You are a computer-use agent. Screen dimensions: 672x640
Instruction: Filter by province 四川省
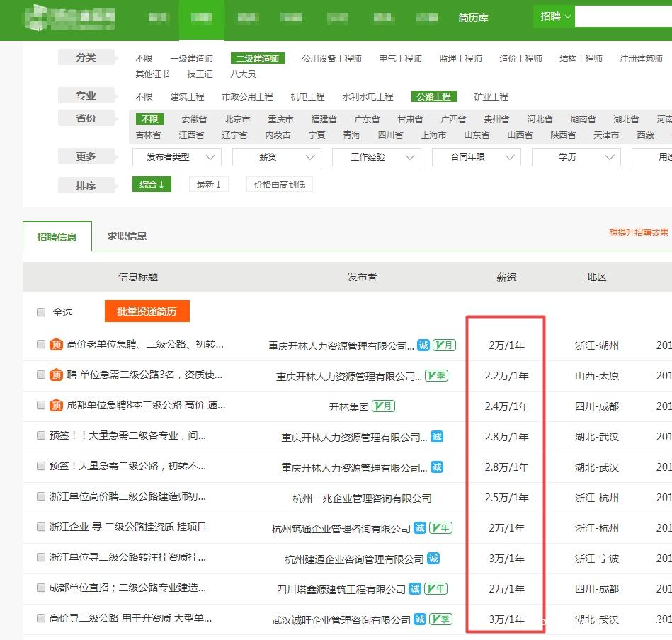coord(390,135)
